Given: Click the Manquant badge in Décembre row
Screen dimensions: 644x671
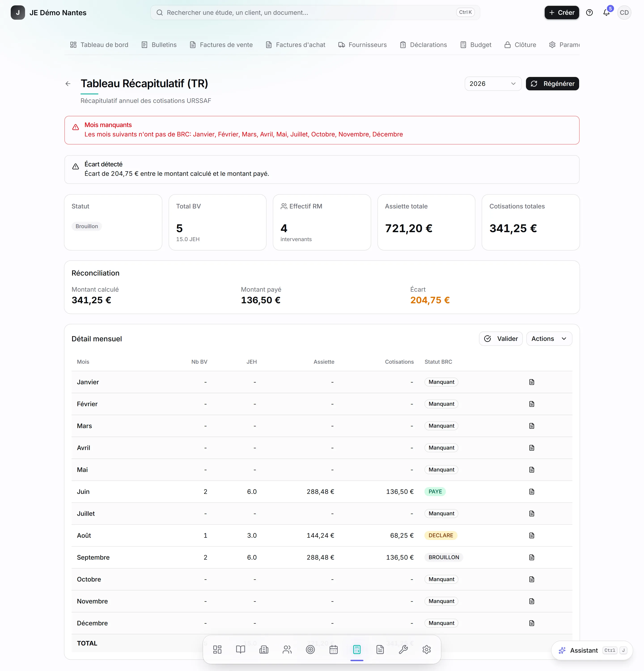Looking at the screenshot, I should point(441,623).
